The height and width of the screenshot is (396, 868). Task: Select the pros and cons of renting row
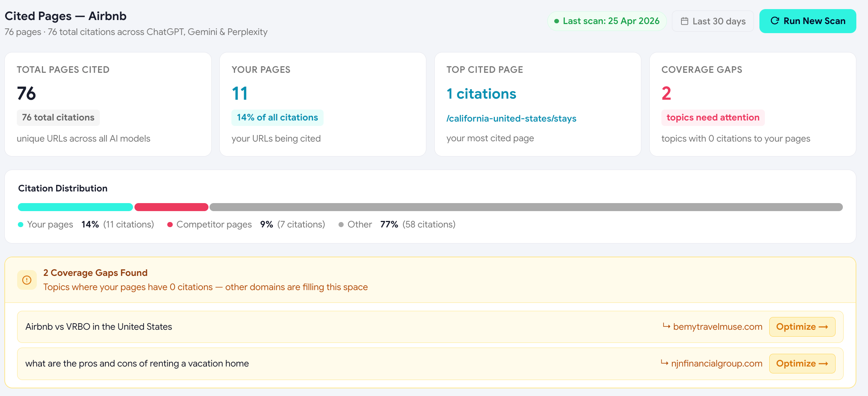click(x=430, y=364)
